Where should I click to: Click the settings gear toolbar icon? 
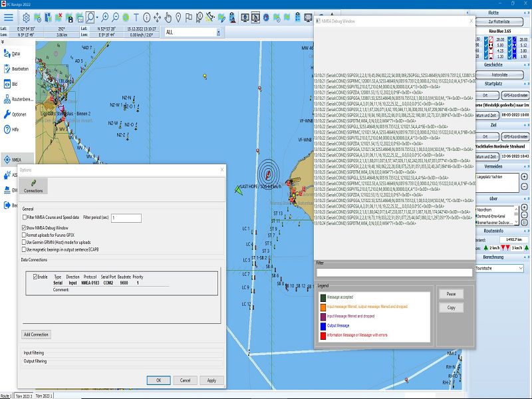[x=26, y=17]
